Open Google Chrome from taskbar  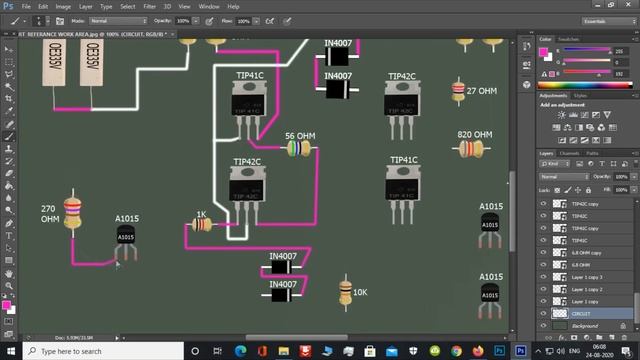(x=456, y=351)
